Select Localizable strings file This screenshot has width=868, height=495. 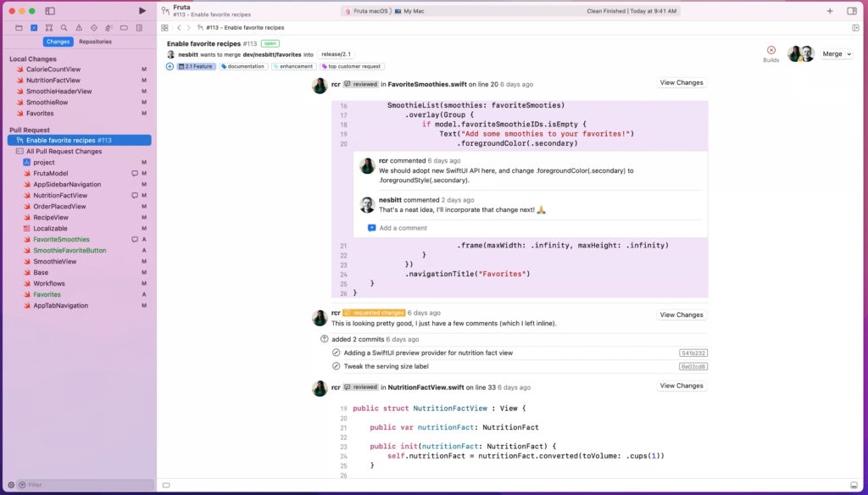[79, 229]
